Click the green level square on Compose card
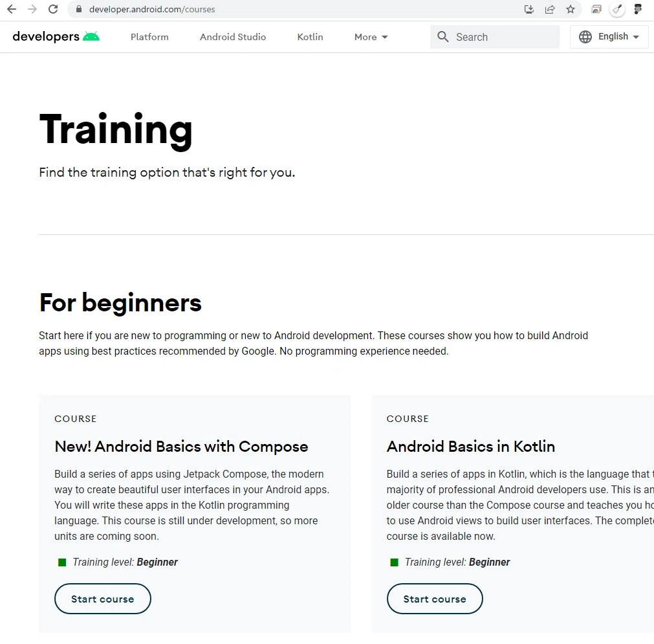 pyautogui.click(x=62, y=562)
